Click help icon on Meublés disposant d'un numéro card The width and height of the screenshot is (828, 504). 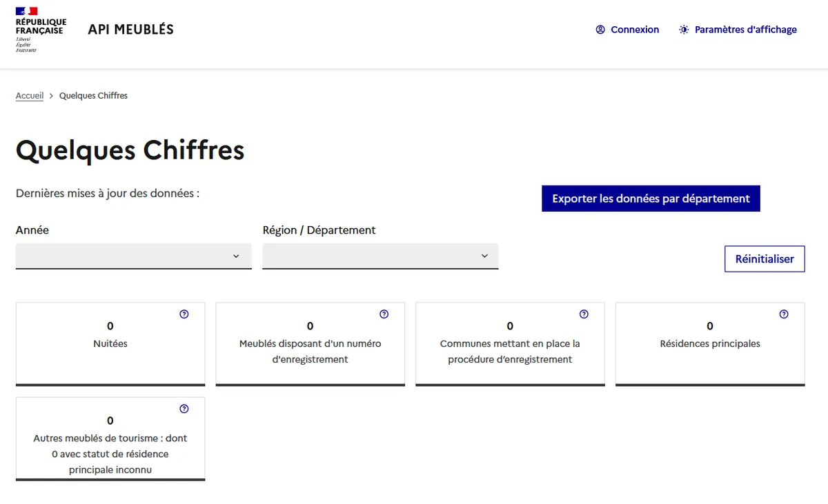click(x=384, y=314)
